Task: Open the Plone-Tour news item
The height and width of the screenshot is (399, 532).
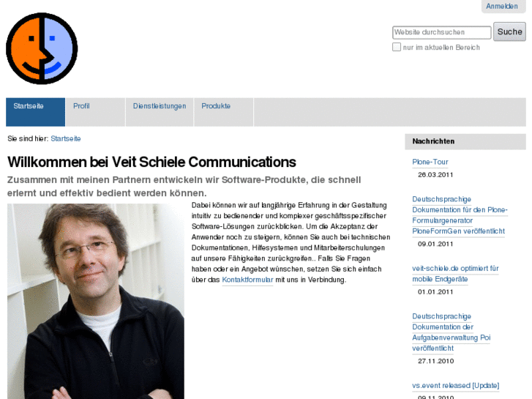Action: [x=430, y=162]
